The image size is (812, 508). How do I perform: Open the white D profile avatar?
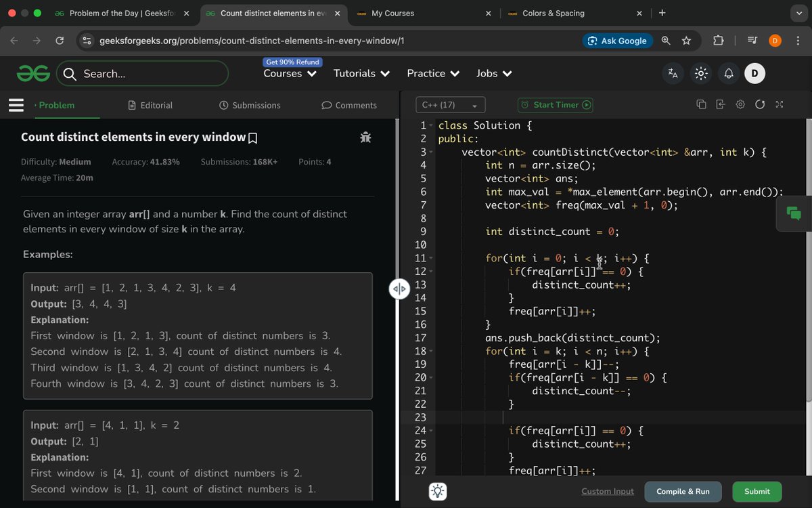(754, 74)
